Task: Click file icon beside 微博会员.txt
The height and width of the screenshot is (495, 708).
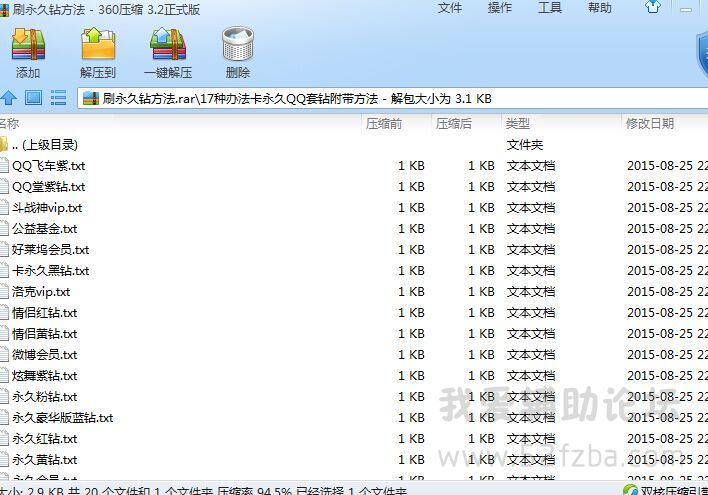Action: click(4, 355)
